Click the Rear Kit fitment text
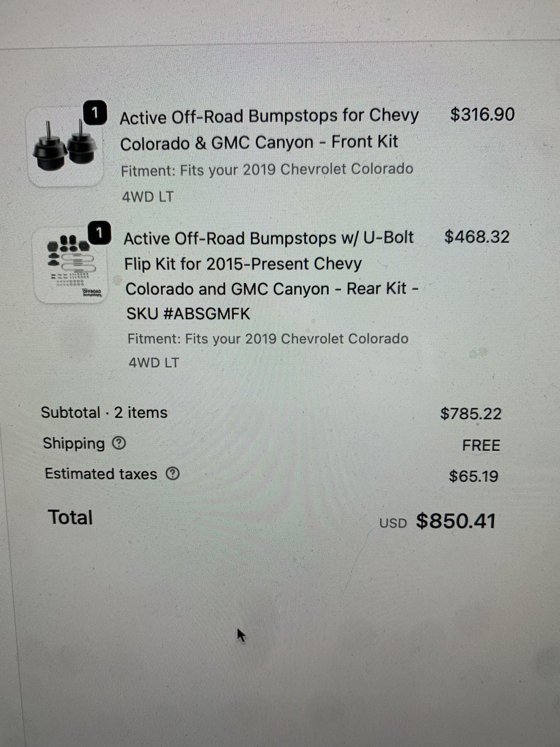The height and width of the screenshot is (747, 560). point(268,351)
